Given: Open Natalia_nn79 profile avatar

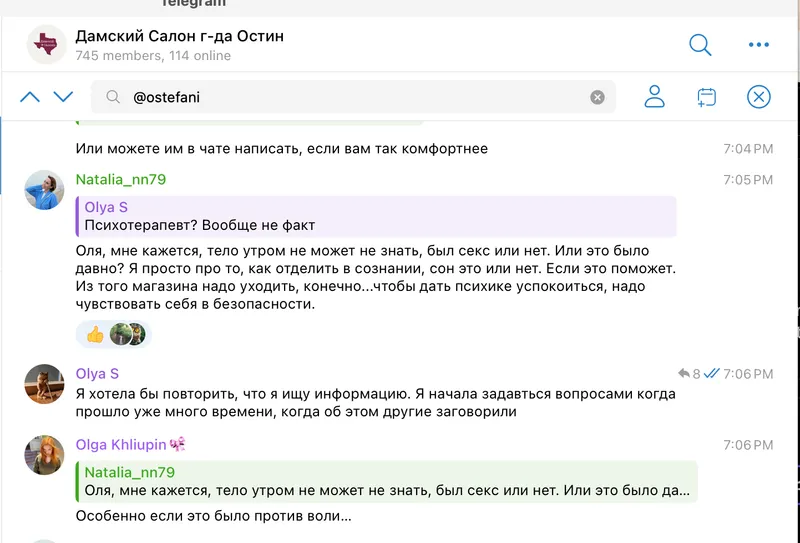Looking at the screenshot, I should (44, 190).
